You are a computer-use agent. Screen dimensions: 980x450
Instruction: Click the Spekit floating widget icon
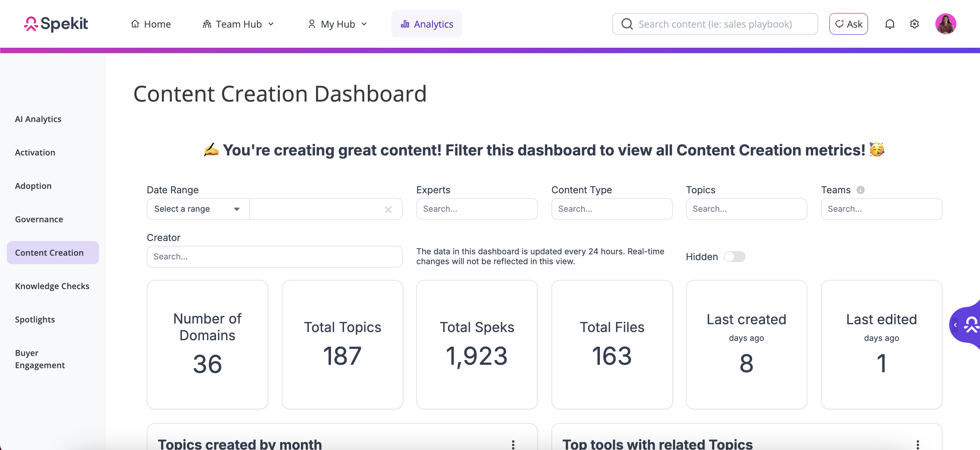(x=971, y=325)
